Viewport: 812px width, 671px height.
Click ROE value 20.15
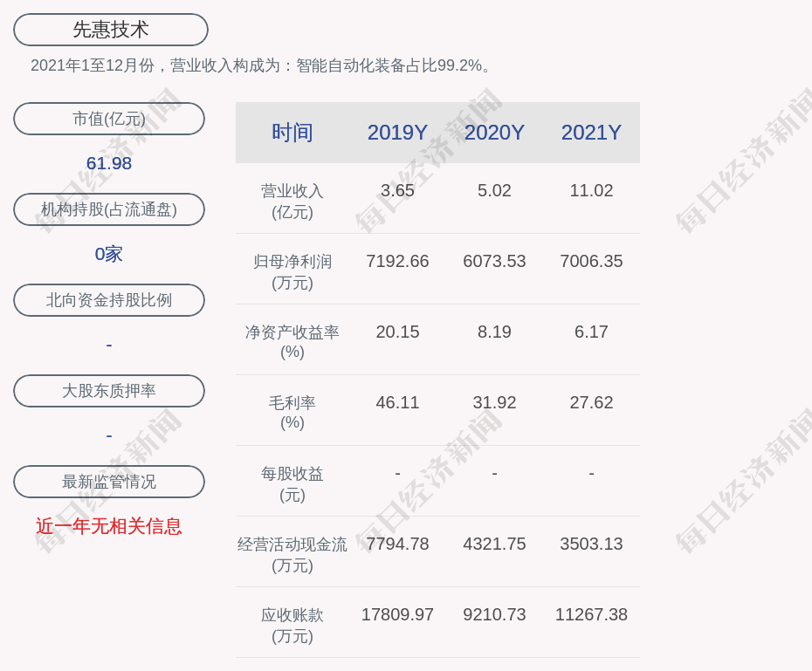[x=397, y=332]
